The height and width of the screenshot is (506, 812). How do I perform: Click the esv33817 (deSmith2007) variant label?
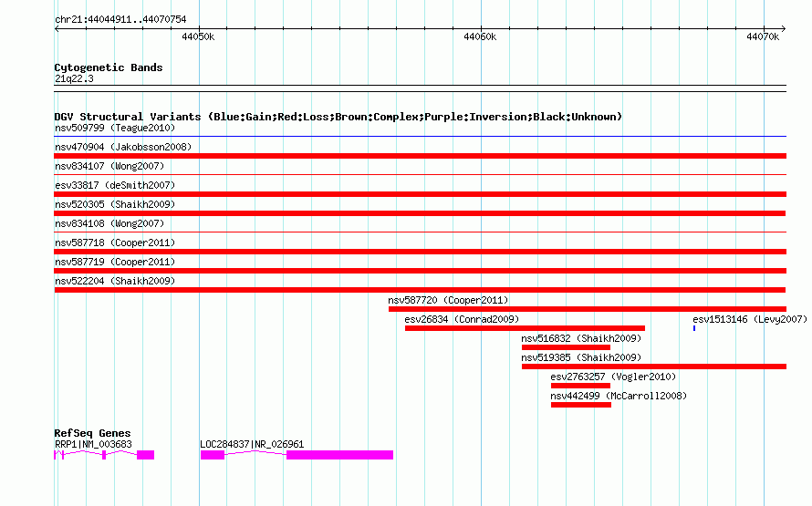click(x=115, y=185)
